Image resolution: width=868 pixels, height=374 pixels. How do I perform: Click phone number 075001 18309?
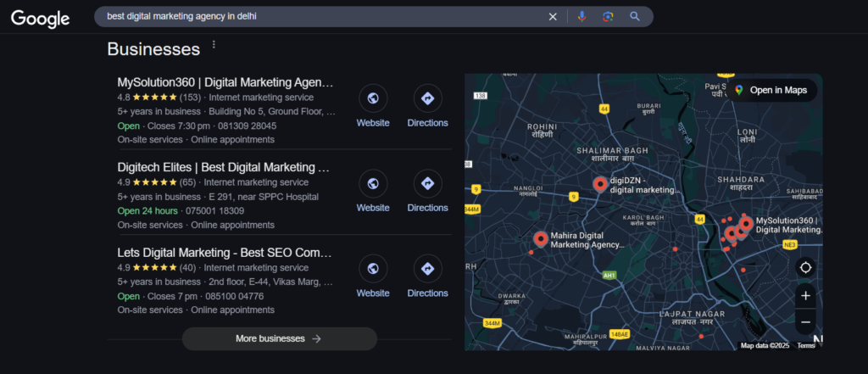(215, 211)
